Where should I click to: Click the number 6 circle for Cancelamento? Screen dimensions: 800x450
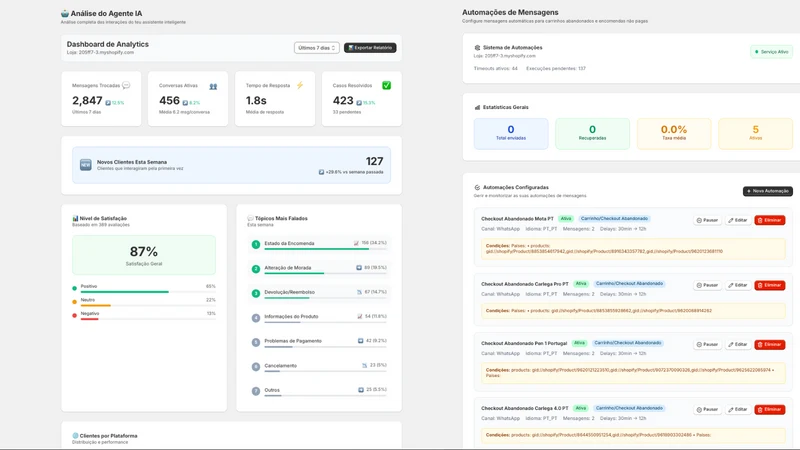256,367
